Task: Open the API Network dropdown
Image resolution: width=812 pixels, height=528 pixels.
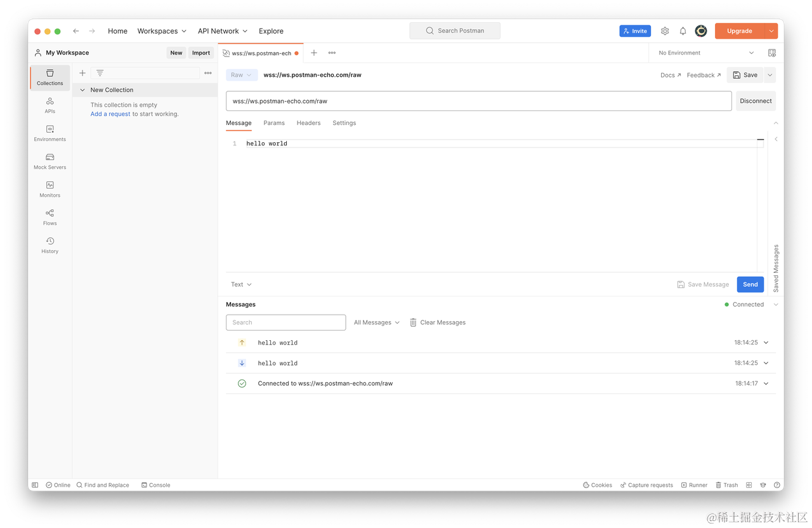Action: [223, 31]
